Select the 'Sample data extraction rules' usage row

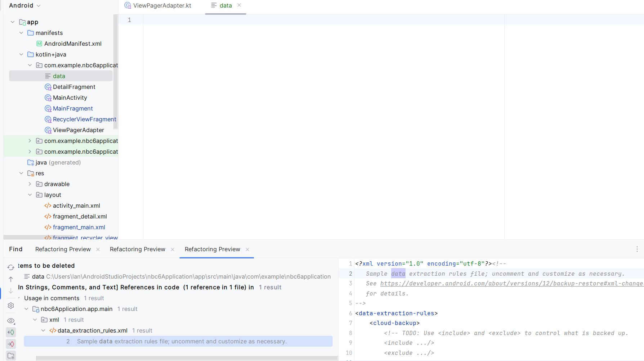coord(178,342)
